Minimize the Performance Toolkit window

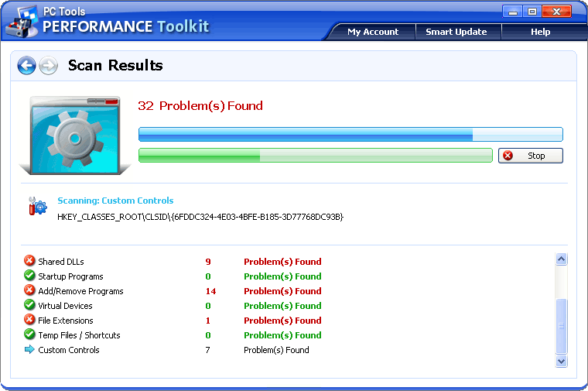point(513,12)
